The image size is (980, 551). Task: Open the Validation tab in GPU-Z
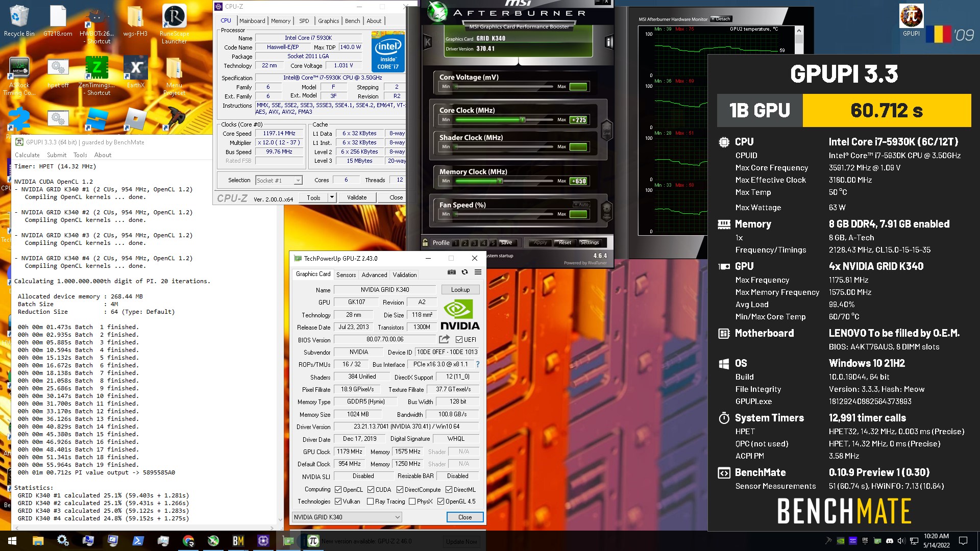tap(405, 274)
